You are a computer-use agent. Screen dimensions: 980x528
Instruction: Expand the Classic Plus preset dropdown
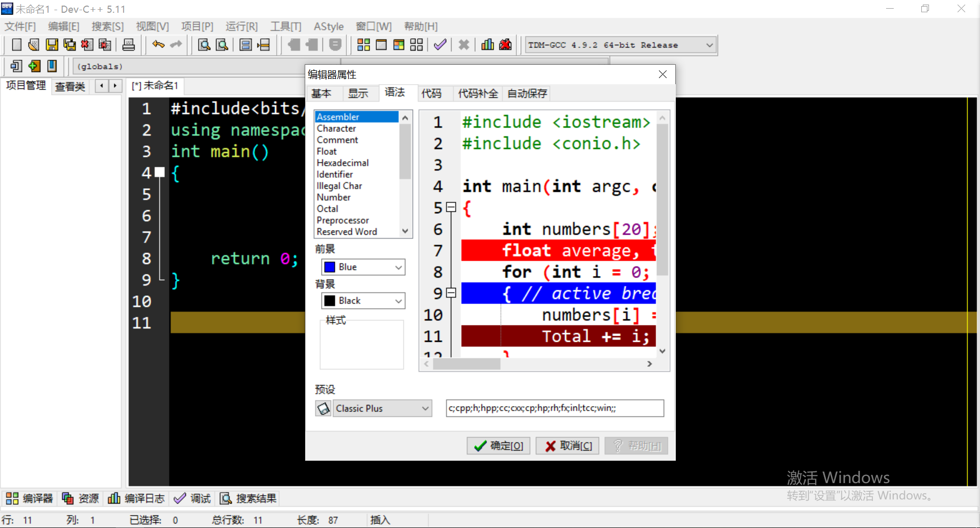click(382, 408)
